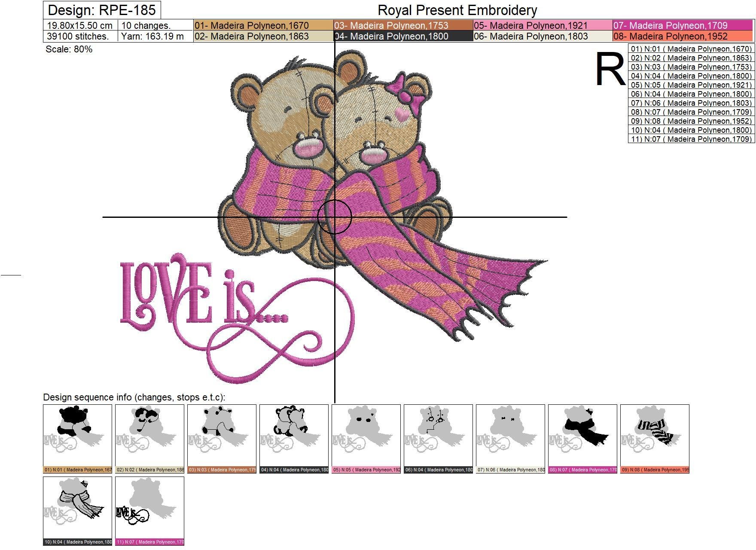
Task: View sequence thumbnail 05) N:05
Action: click(366, 439)
